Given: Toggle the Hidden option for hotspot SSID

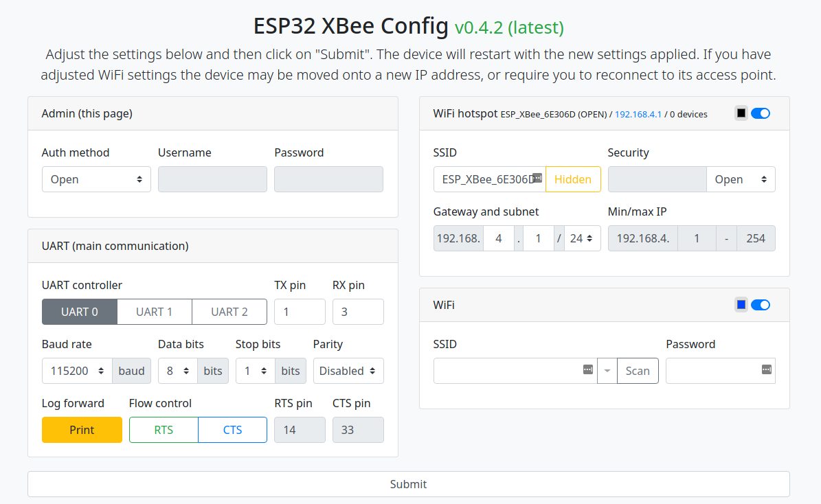Looking at the screenshot, I should pyautogui.click(x=573, y=179).
